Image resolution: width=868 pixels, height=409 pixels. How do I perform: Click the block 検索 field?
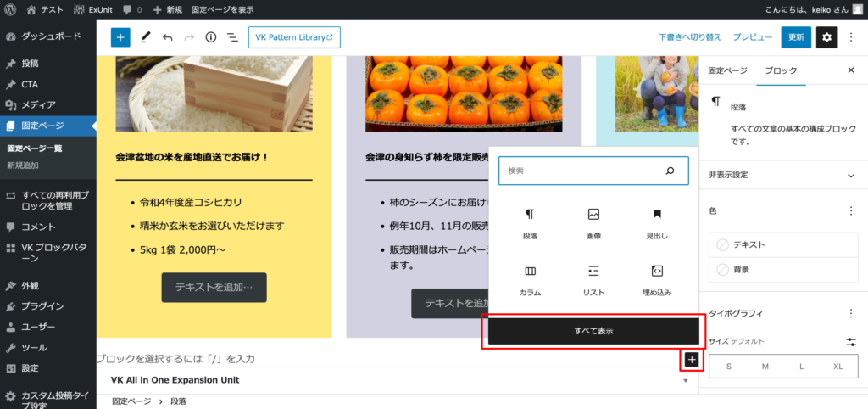[593, 171]
